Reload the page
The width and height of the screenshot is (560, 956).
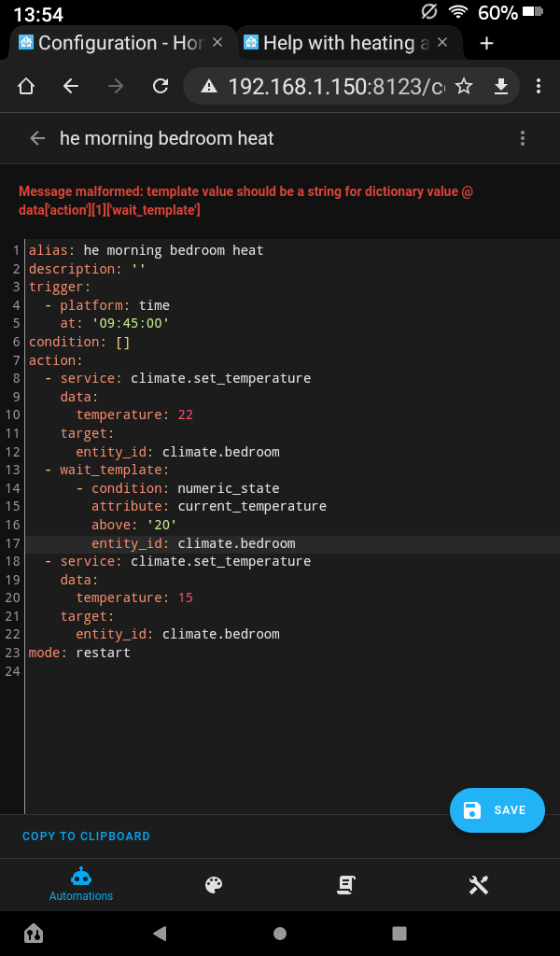pyautogui.click(x=160, y=85)
